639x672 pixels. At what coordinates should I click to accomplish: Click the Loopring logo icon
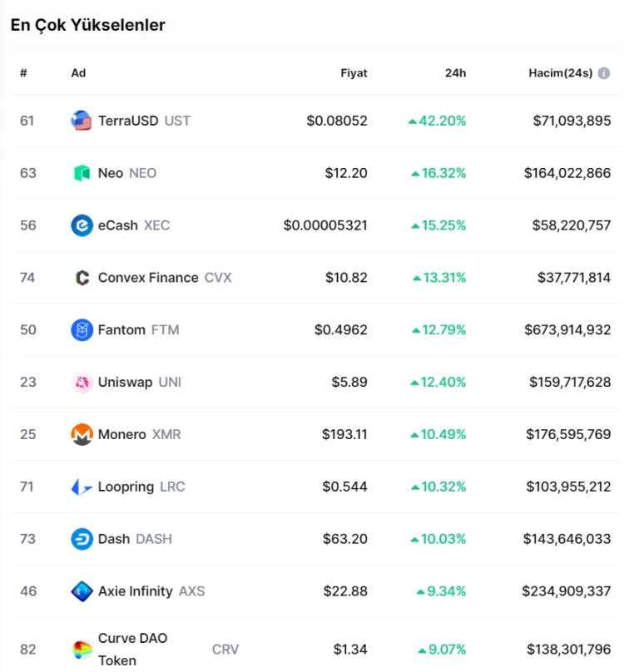tap(82, 487)
